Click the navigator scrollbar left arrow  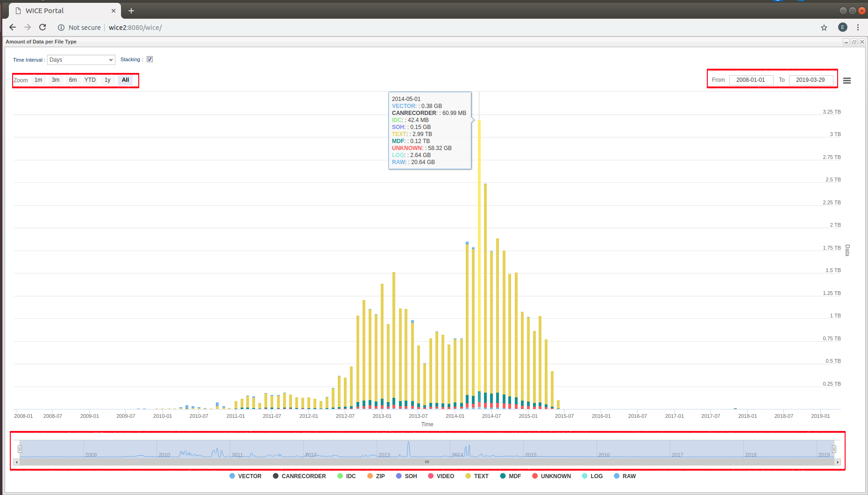17,462
